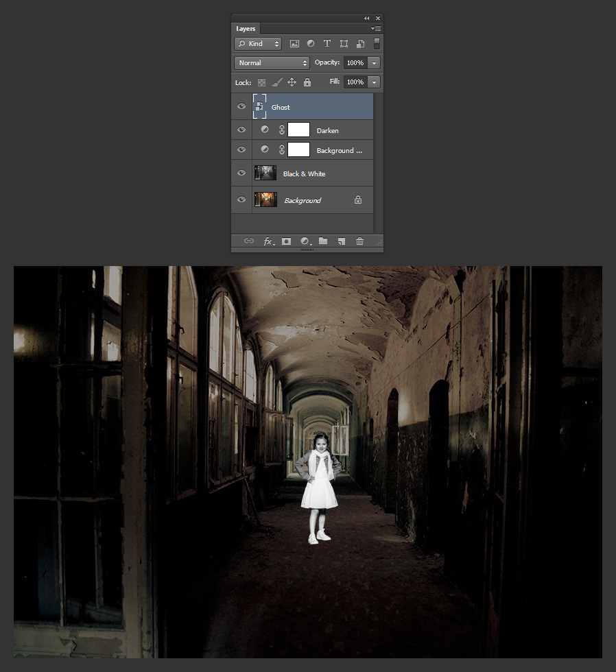
Task: Click the Background layer thumbnail
Action: (x=265, y=200)
